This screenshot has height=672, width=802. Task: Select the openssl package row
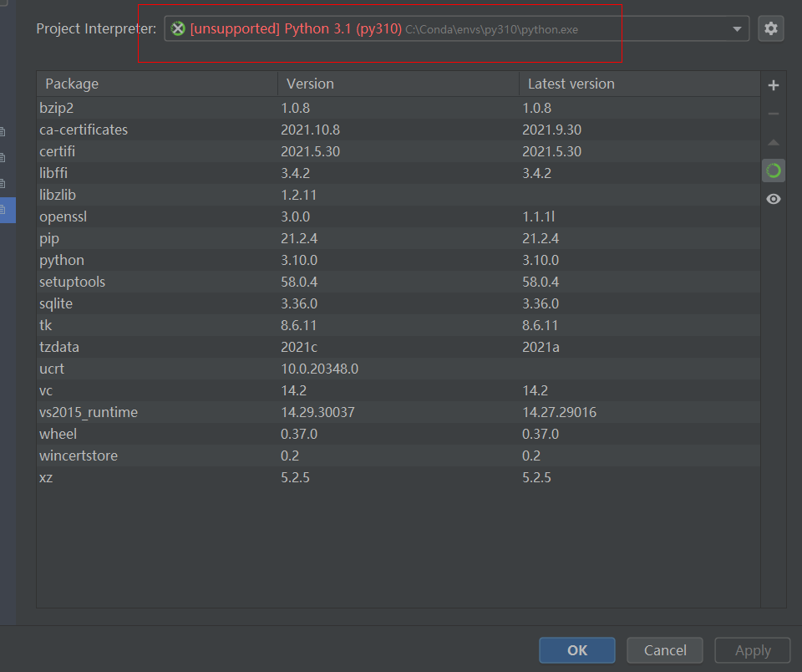(398, 216)
